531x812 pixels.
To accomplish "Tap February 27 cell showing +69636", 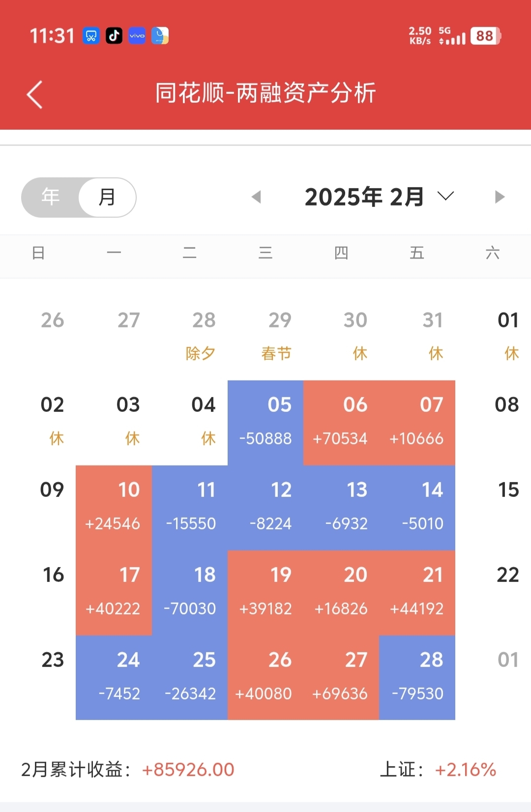I will [x=341, y=678].
